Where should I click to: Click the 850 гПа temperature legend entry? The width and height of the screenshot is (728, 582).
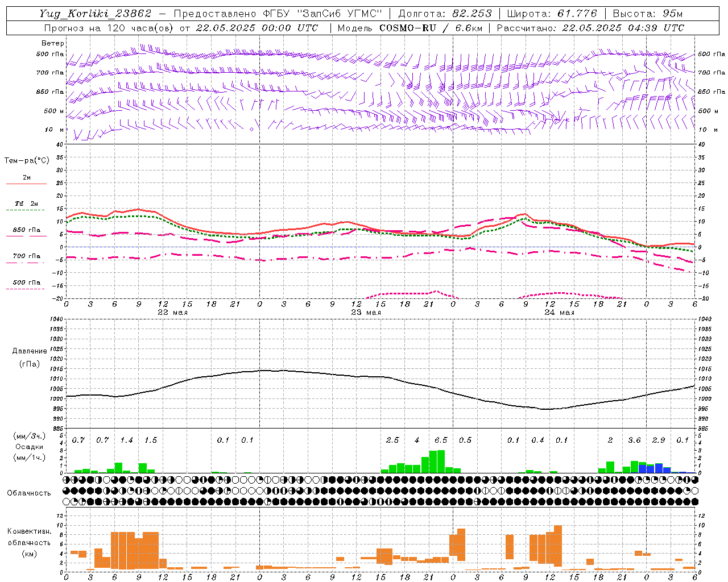tap(27, 230)
